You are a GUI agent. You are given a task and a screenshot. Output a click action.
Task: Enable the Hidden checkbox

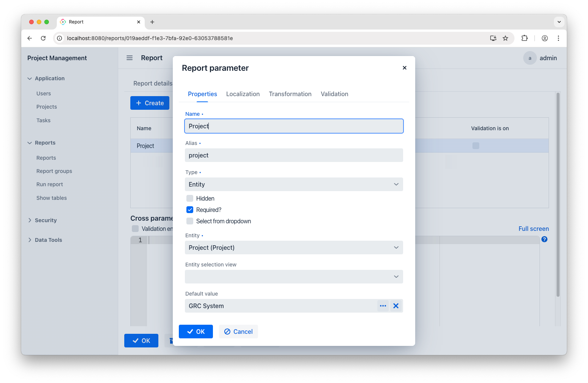click(x=190, y=198)
